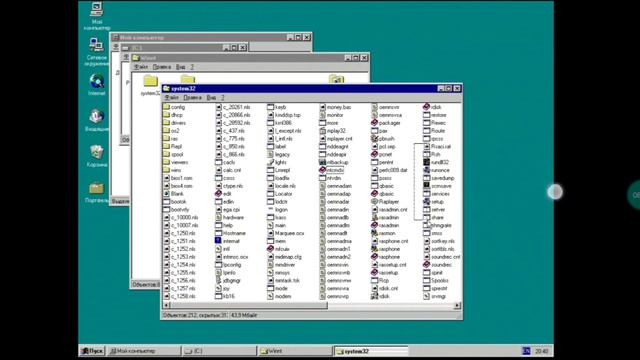Open the Входящие inbox desktop icon
The width and height of the screenshot is (640, 360).
pos(97,120)
